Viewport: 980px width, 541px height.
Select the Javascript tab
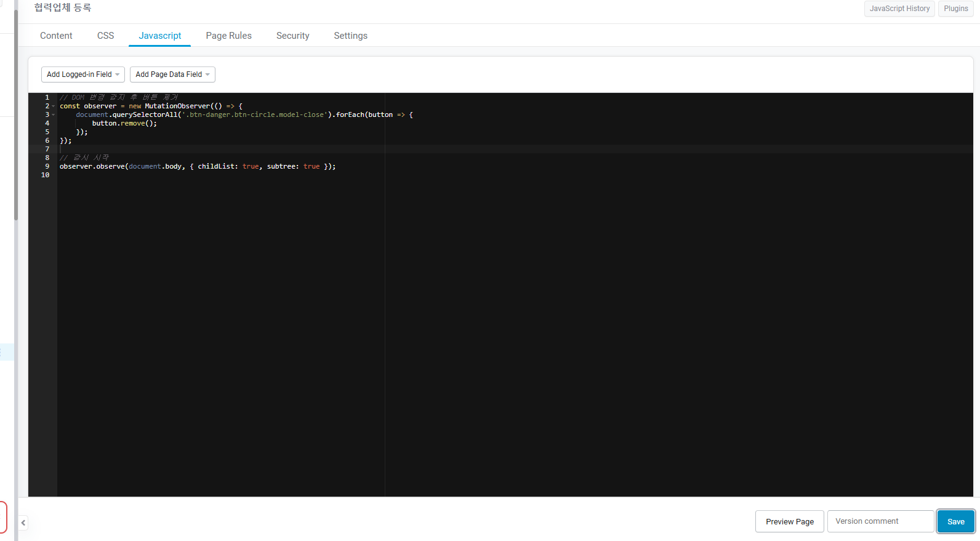click(160, 36)
